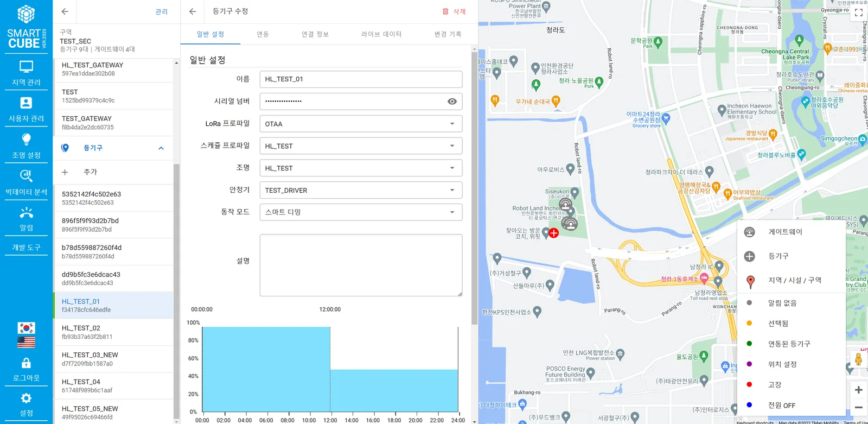Viewport: 868px width, 424px height.
Task: Zoom in the map
Action: click(x=859, y=390)
